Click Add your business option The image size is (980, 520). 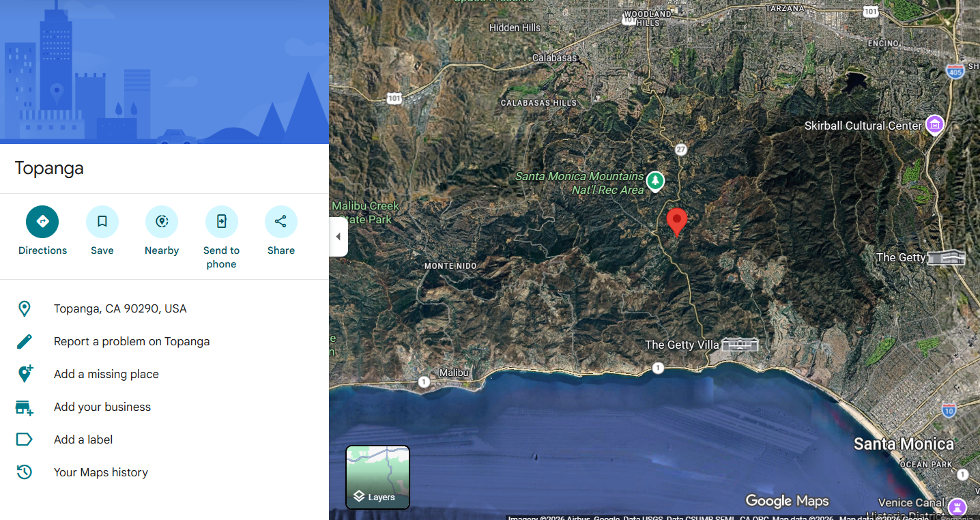coord(102,407)
